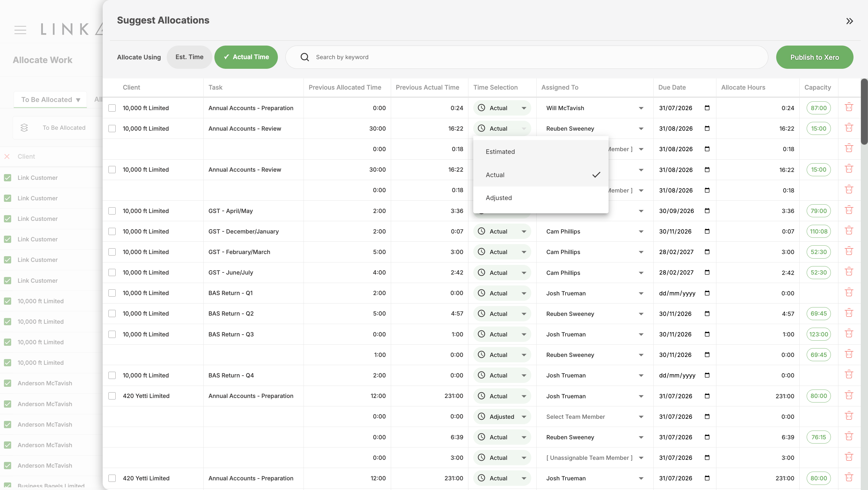Click the search magnifier icon
Image resolution: width=868 pixels, height=490 pixels.
click(x=305, y=57)
